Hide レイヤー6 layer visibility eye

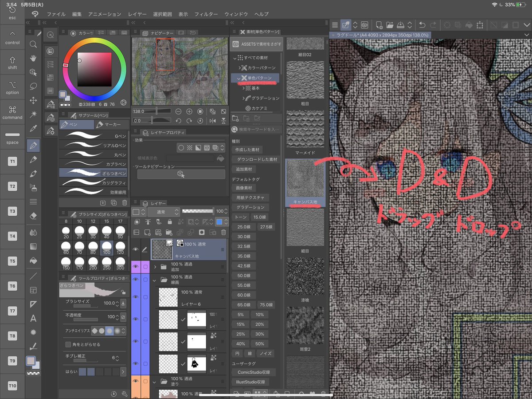point(136,297)
